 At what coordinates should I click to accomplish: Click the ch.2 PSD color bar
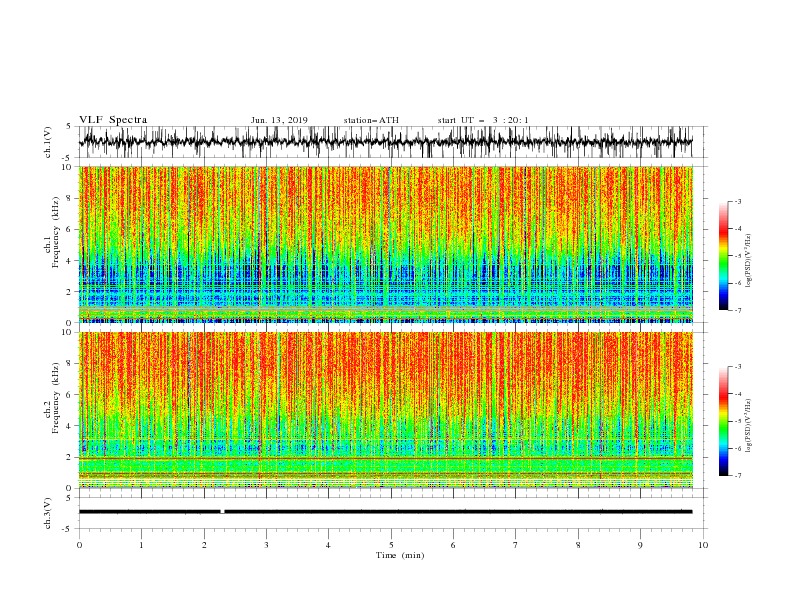pos(724,421)
